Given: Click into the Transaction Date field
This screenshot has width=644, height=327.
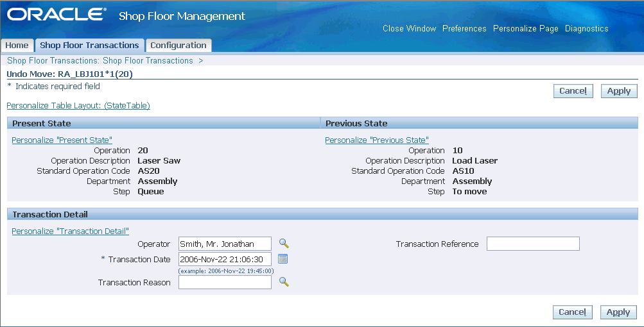Looking at the screenshot, I should (x=225, y=259).
